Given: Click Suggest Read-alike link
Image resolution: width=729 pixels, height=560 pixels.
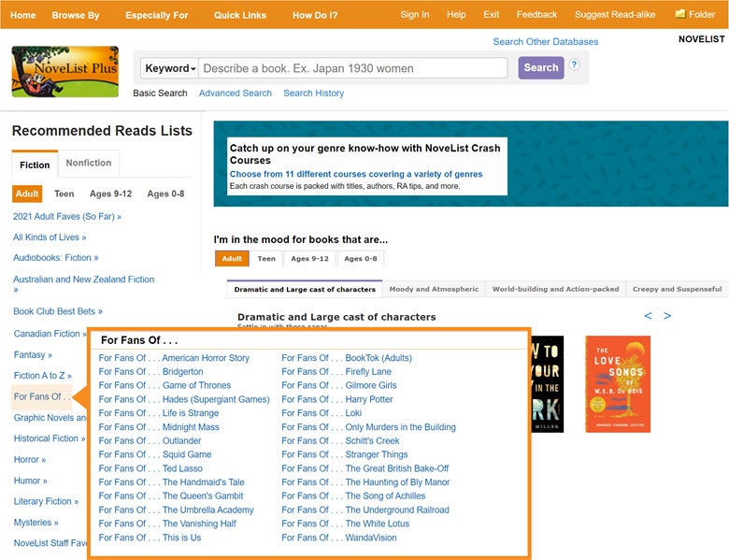Looking at the screenshot, I should pyautogui.click(x=615, y=14).
